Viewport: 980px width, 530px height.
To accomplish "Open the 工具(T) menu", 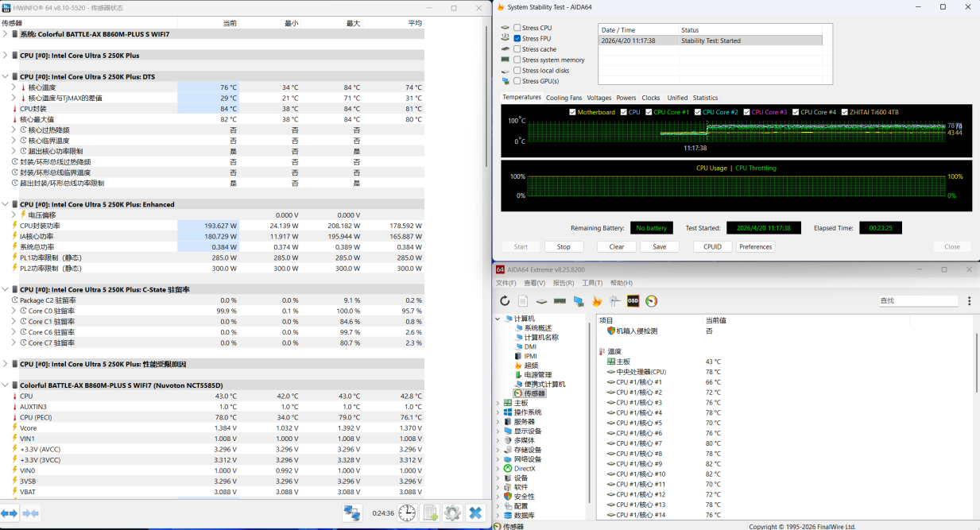I will point(592,283).
